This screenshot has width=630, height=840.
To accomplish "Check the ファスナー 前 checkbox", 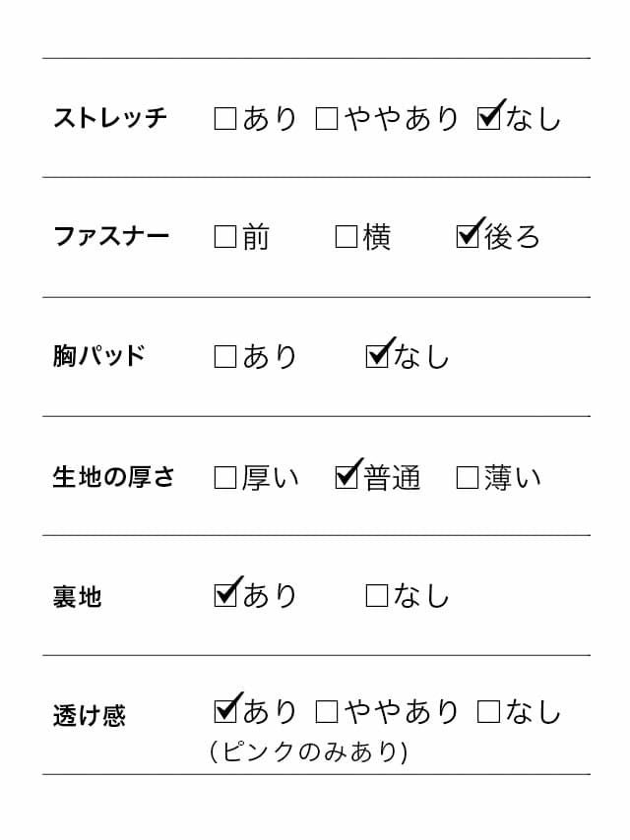I will (225, 237).
